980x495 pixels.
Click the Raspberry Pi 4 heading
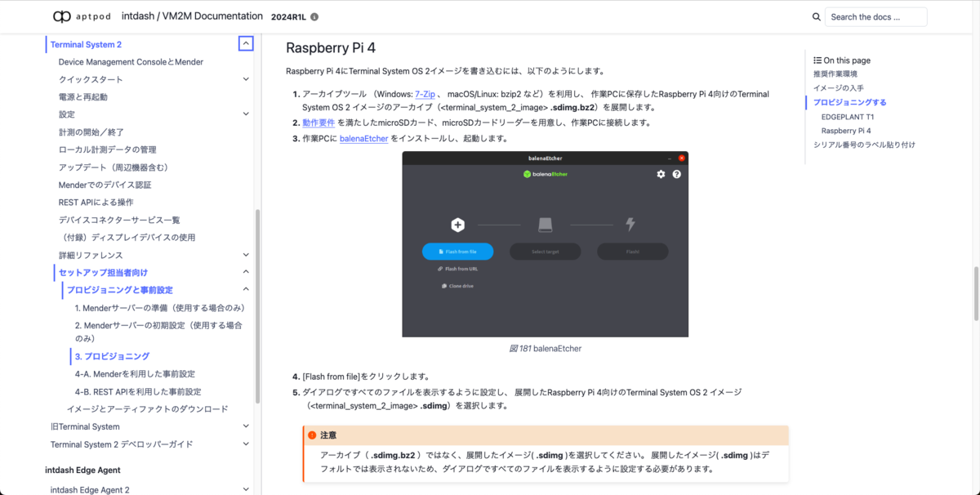[331, 48]
